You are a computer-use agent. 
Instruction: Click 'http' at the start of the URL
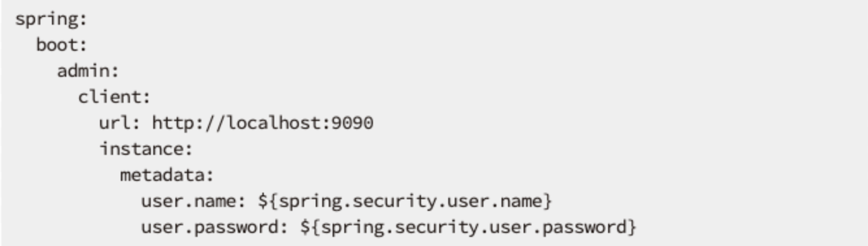pyautogui.click(x=172, y=122)
